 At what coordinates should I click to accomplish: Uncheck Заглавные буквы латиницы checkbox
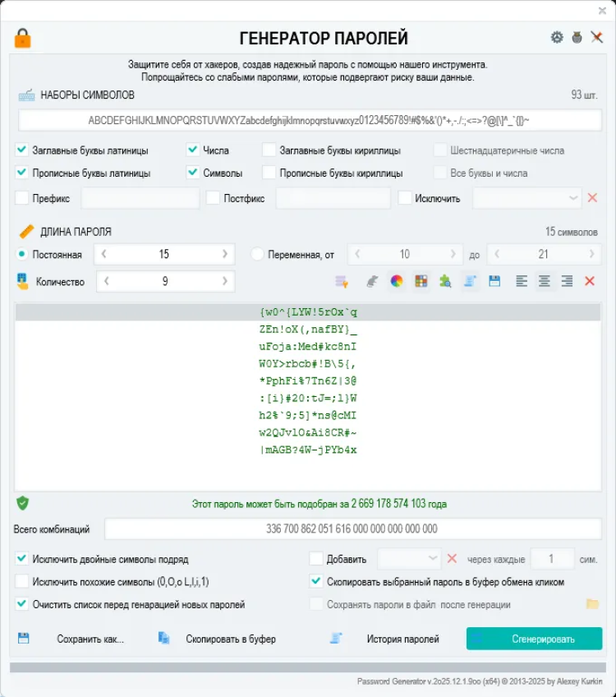point(22,150)
